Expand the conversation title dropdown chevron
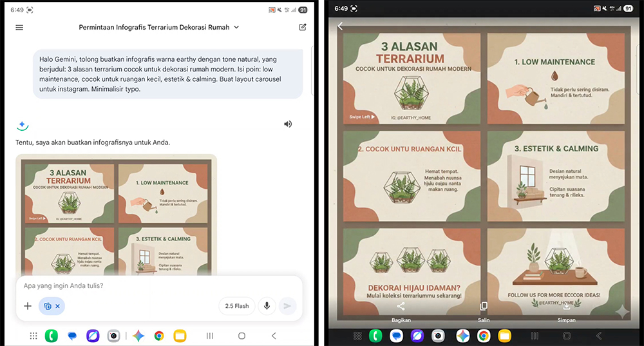This screenshot has width=644, height=346. coord(236,28)
